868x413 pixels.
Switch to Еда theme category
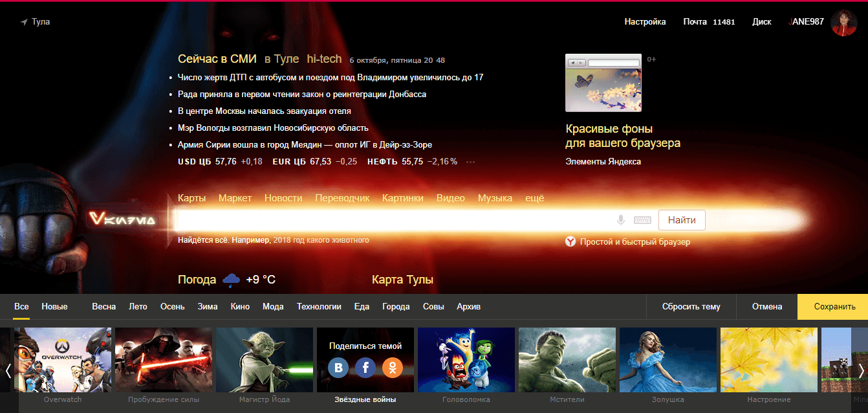click(362, 307)
